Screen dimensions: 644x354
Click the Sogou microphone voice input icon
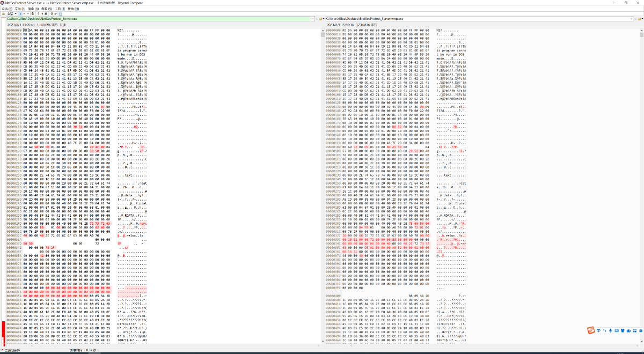click(x=611, y=330)
